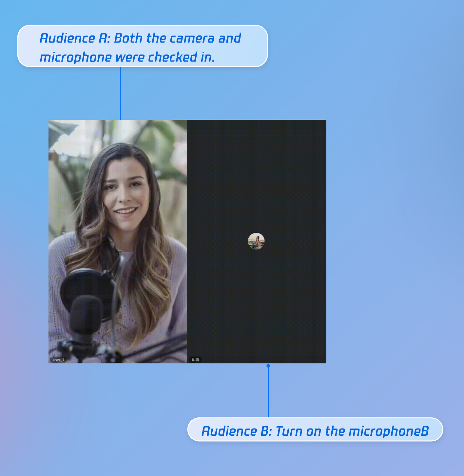464x476 pixels.
Task: Click Audience B's circular profile avatar
Action: click(x=256, y=241)
